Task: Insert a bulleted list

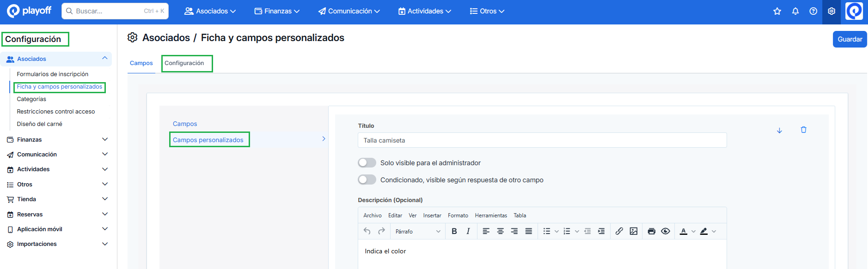Action: pos(547,231)
